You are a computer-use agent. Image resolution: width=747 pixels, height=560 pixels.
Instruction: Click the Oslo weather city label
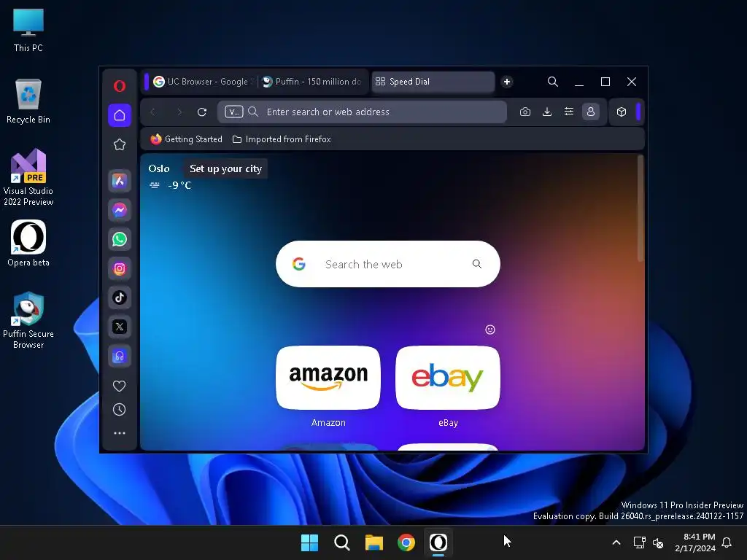click(x=159, y=168)
